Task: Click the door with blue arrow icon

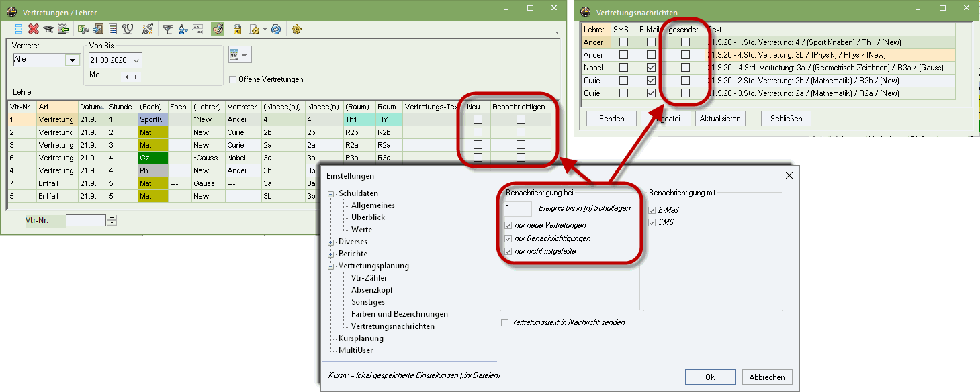Action: [x=98, y=29]
